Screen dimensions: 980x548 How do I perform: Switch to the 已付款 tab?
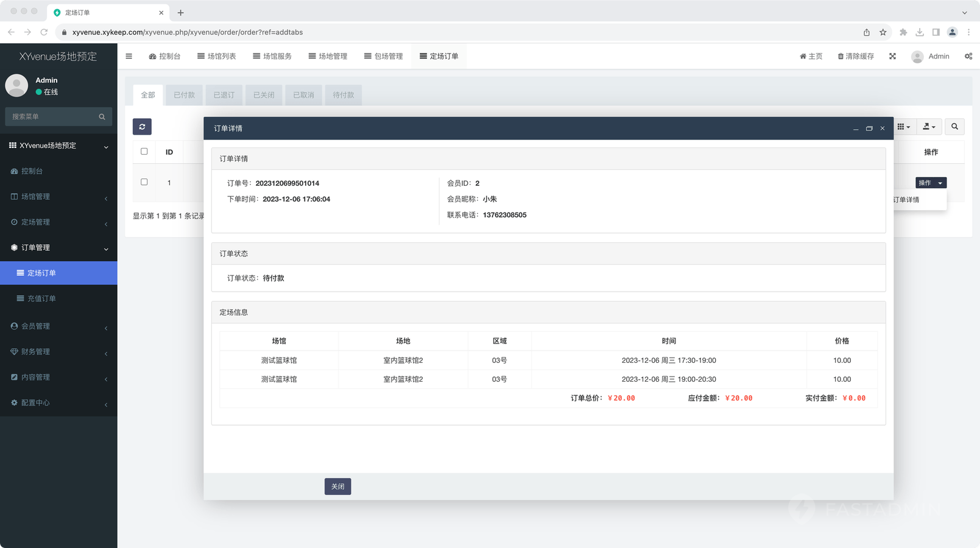184,95
